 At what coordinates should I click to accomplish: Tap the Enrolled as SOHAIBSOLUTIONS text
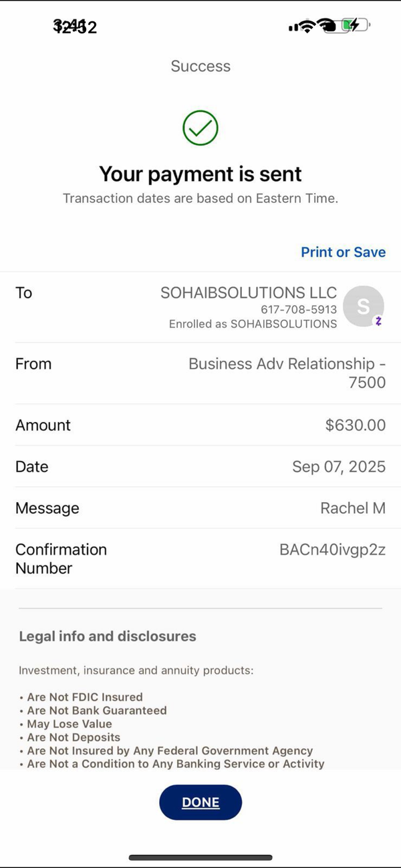coord(253,324)
